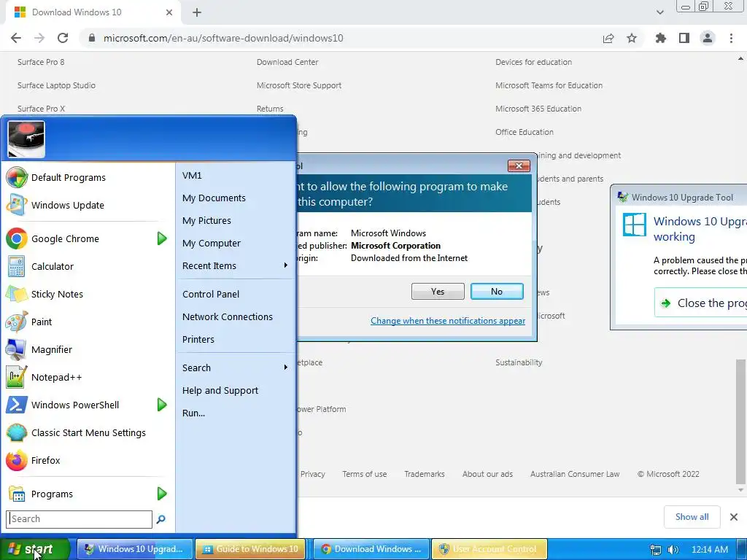The image size is (747, 560).
Task: Open Chrome profile avatar
Action: click(x=708, y=38)
